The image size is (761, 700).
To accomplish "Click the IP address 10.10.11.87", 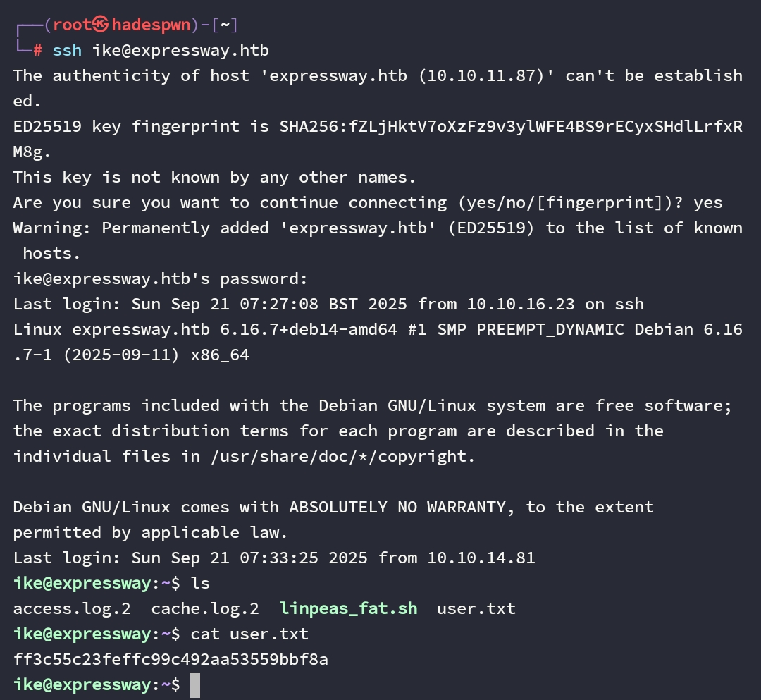I will [481, 76].
